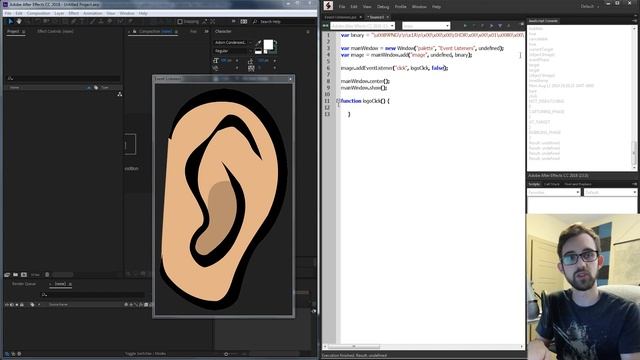Click the step over debug icon
The width and height of the screenshot is (640, 360).
click(491, 26)
